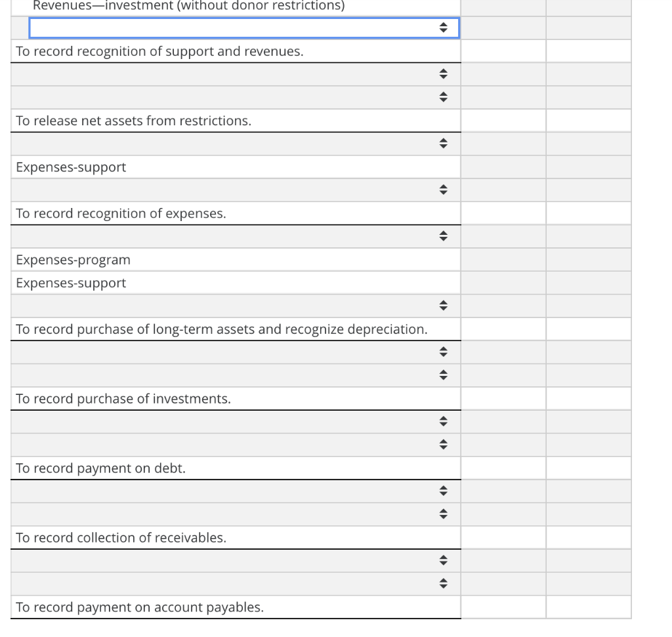Open the highlighted account dropdown below Revenues—investment
Viewport: 672px width, 637px height.
pos(444,28)
